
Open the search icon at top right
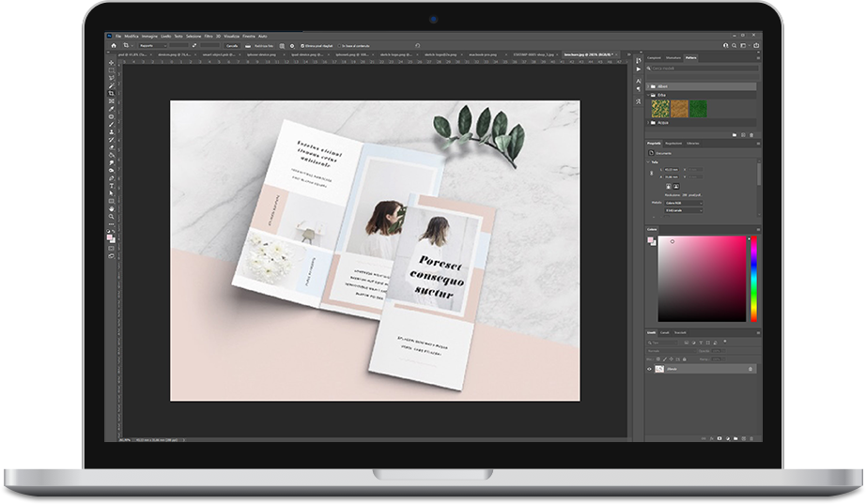coord(734,45)
